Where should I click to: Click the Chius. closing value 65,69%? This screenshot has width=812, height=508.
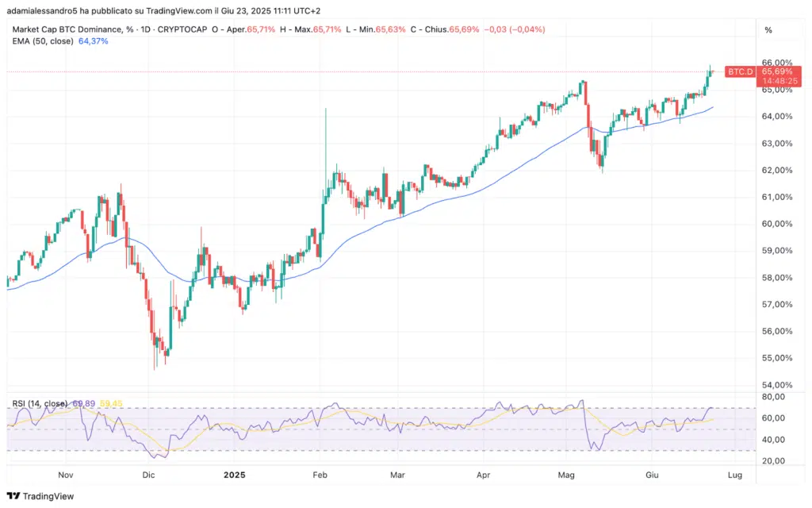[464, 29]
